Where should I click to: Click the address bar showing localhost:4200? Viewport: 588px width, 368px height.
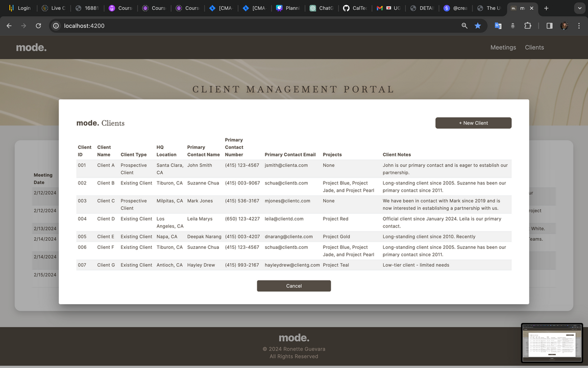point(255,26)
